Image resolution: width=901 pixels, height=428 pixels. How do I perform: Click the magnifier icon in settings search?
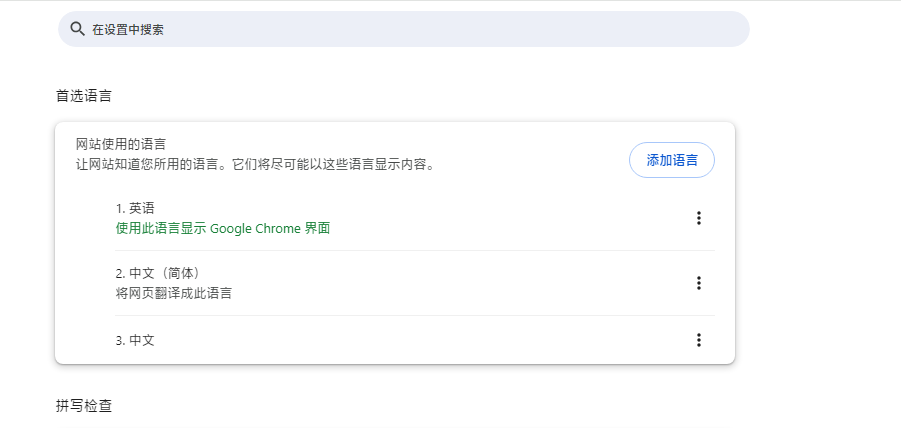pyautogui.click(x=77, y=29)
